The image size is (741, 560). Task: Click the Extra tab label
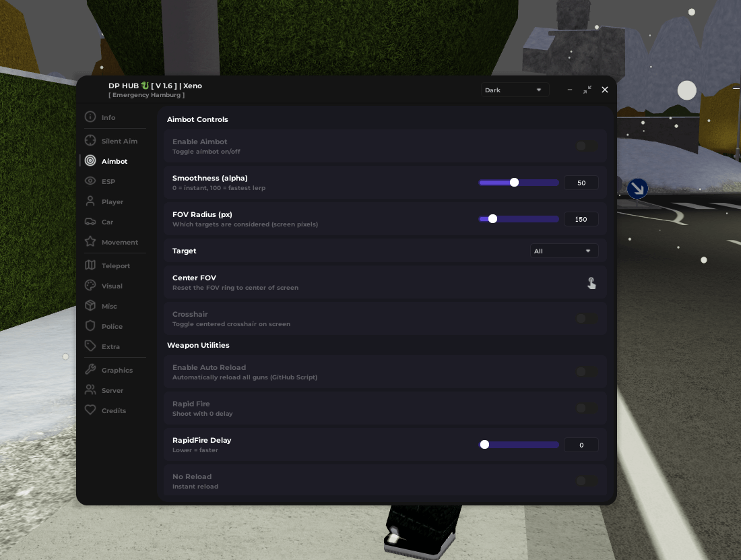coord(110,347)
